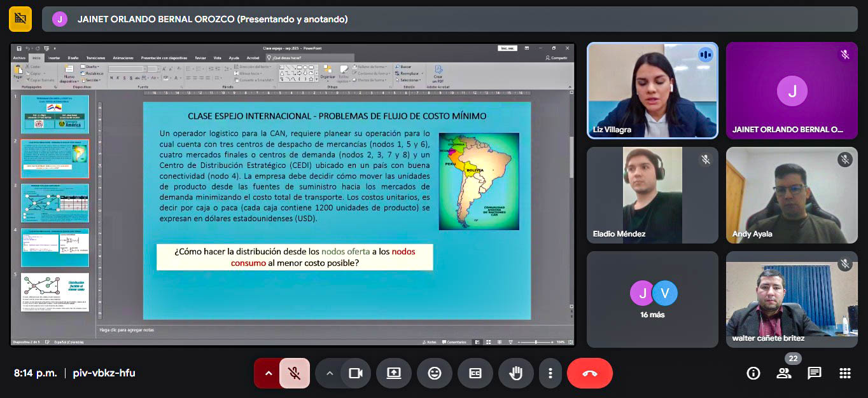Viewport: 868px width, 398px height.
Task: Open the more options menu in Meet
Action: point(550,373)
